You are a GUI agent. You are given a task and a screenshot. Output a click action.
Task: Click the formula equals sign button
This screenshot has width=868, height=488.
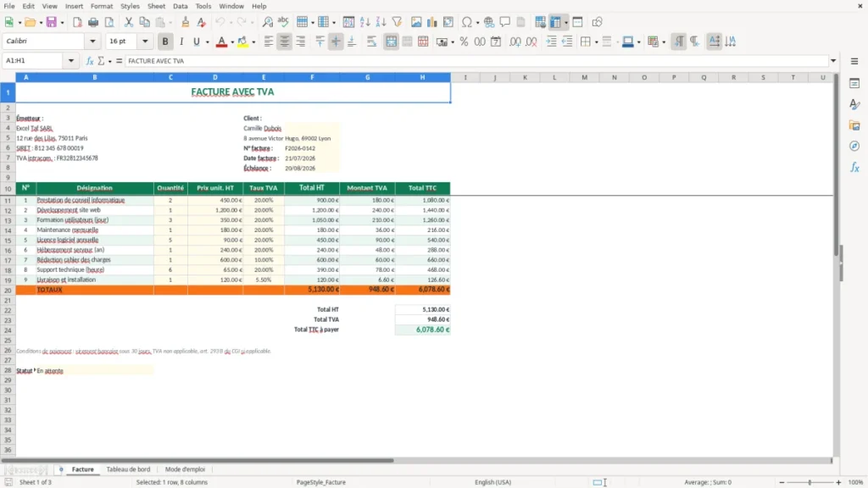pos(119,61)
